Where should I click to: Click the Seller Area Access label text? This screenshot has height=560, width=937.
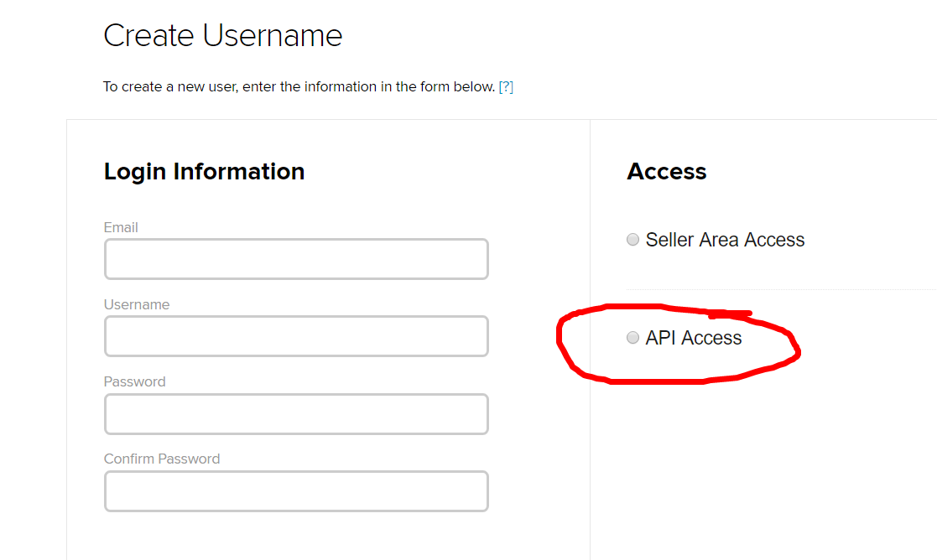[x=725, y=240]
